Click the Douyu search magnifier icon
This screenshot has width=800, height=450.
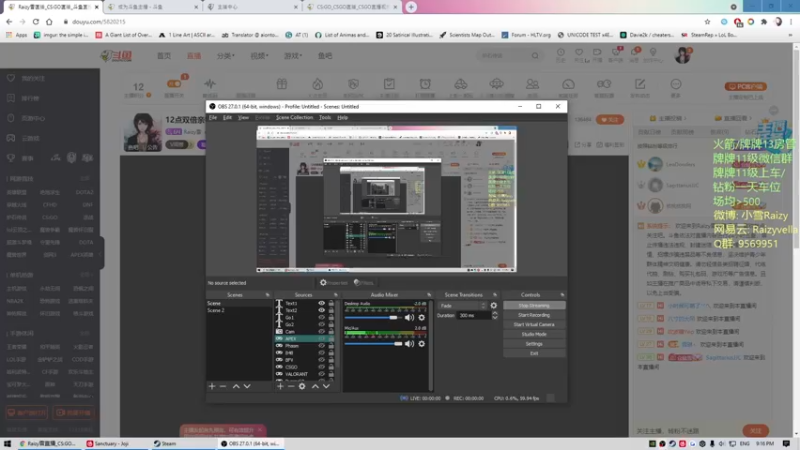pyautogui.click(x=535, y=55)
